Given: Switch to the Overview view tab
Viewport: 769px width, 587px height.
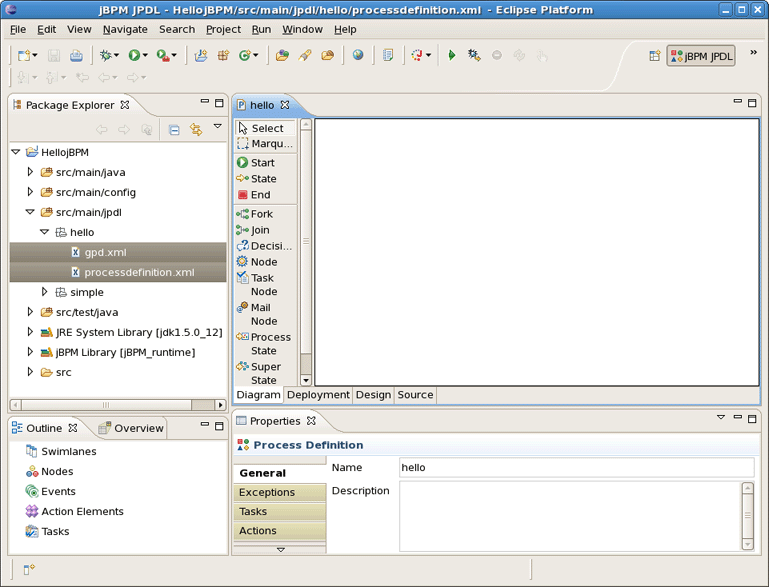Looking at the screenshot, I should point(131,428).
